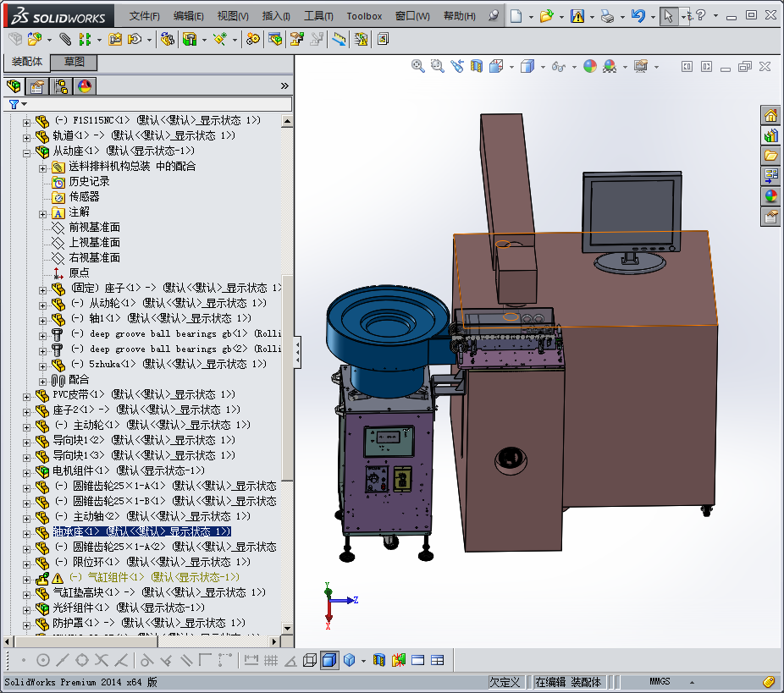The image size is (784, 693).
Task: Open the ConfigurationManager tab
Action: [x=60, y=86]
